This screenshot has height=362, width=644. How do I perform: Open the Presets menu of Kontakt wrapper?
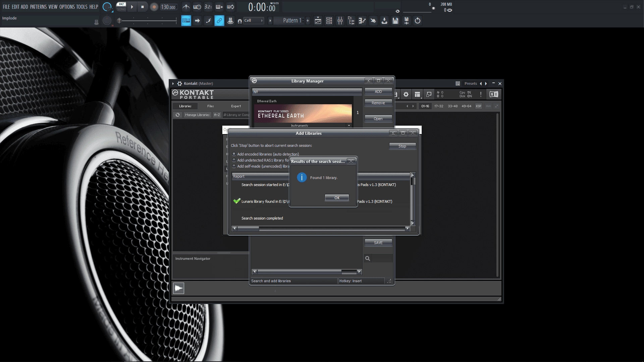(x=471, y=83)
